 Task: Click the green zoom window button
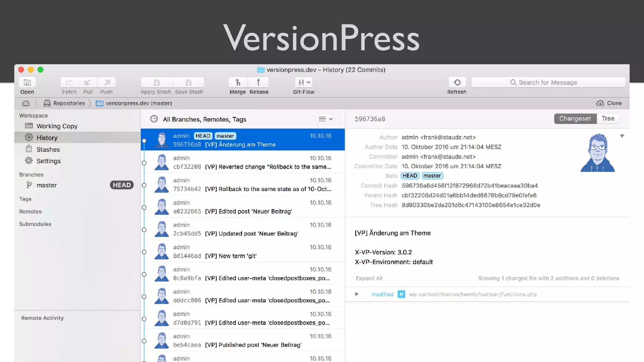pyautogui.click(x=41, y=70)
